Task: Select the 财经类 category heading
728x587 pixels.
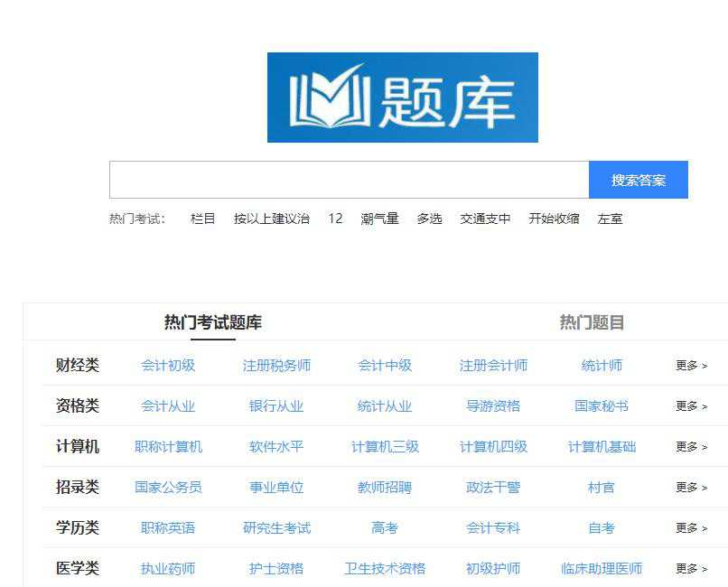Action: pos(78,365)
